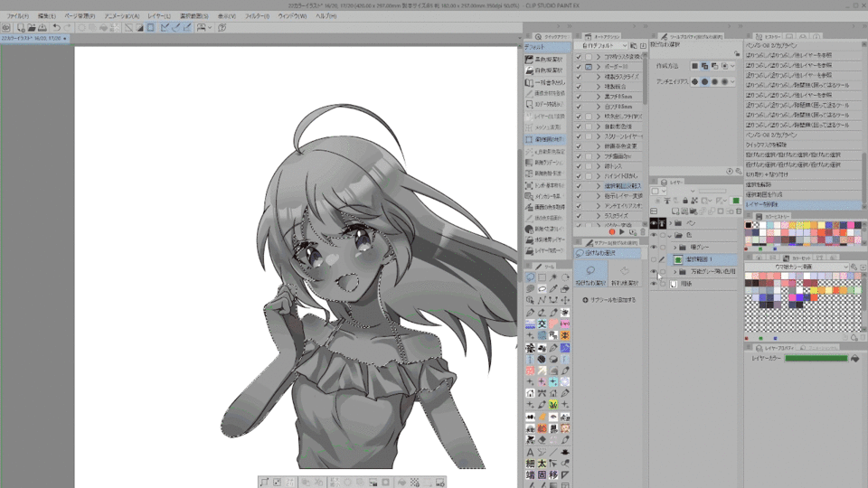Toggle the eye icon of the ペン folder
The width and height of the screenshot is (868, 488).
pyautogui.click(x=654, y=222)
